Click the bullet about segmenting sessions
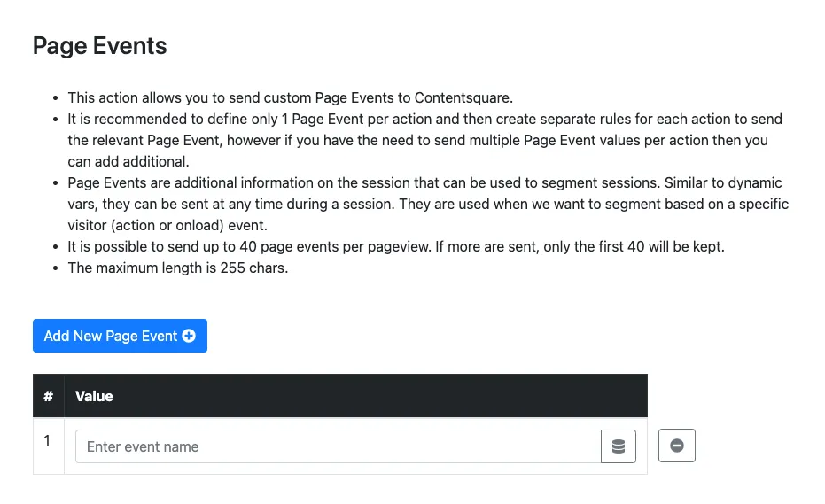The width and height of the screenshot is (825, 504). coord(424,182)
